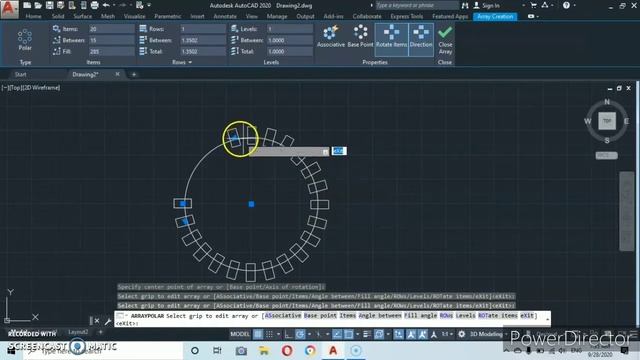The height and width of the screenshot is (360, 640).
Task: Edit the Fill angle field
Action: tap(111, 51)
